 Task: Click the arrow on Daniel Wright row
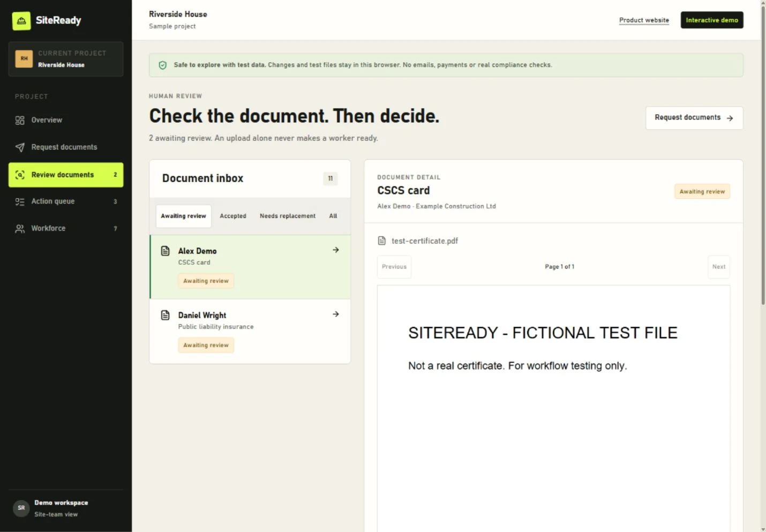point(336,314)
